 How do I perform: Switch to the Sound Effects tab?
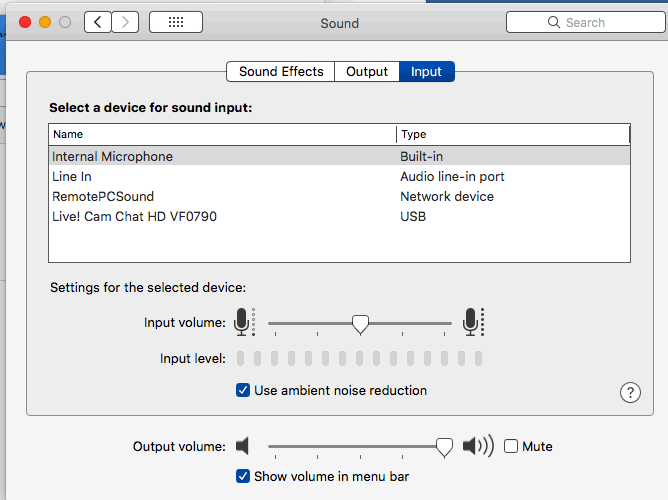coord(281,72)
